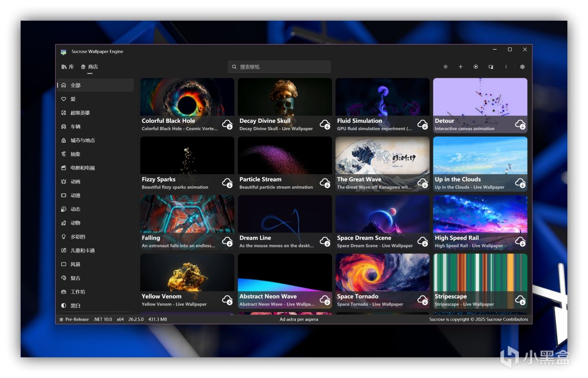The image size is (588, 378).
Task: Click the play circle icon in toolbar
Action: [476, 67]
